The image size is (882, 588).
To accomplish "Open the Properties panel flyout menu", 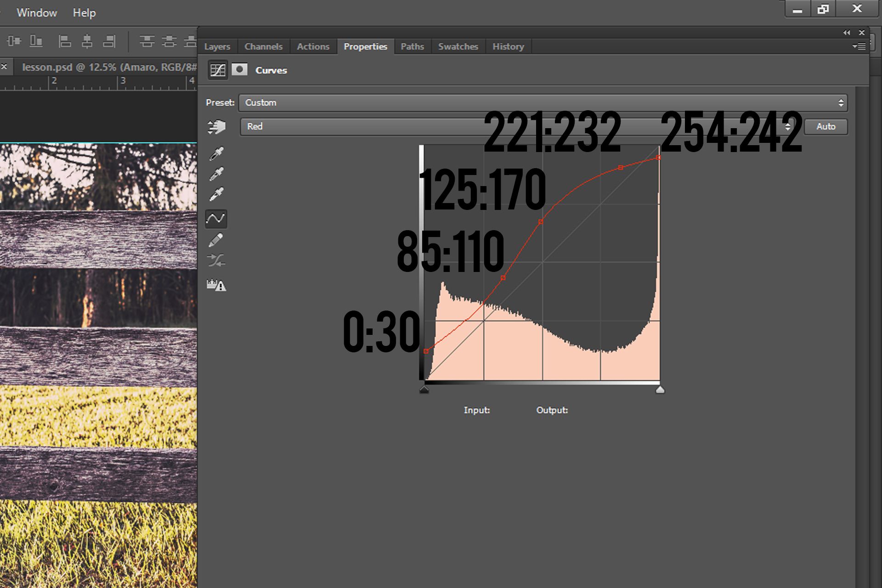I will [859, 46].
